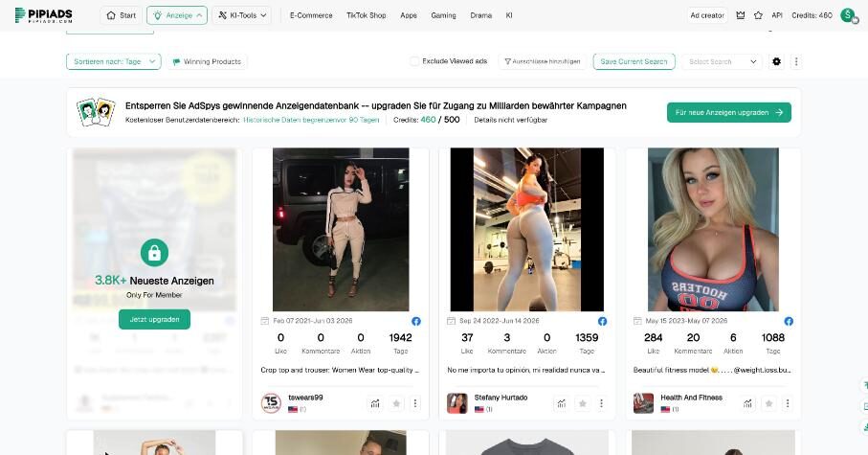868x455 pixels.
Task: Click Facebook icon on Stefany Hurtado card
Action: (602, 321)
